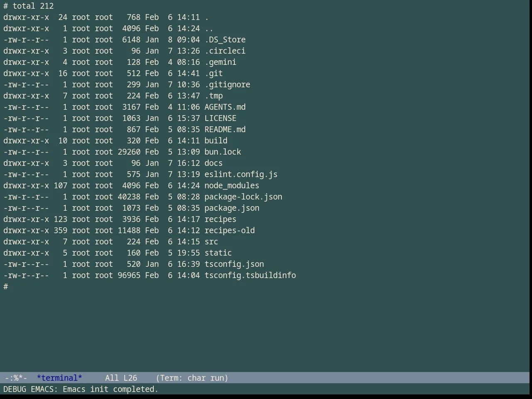Select the node_modules directory name
Screen dimensions: 532x399
[232, 185]
